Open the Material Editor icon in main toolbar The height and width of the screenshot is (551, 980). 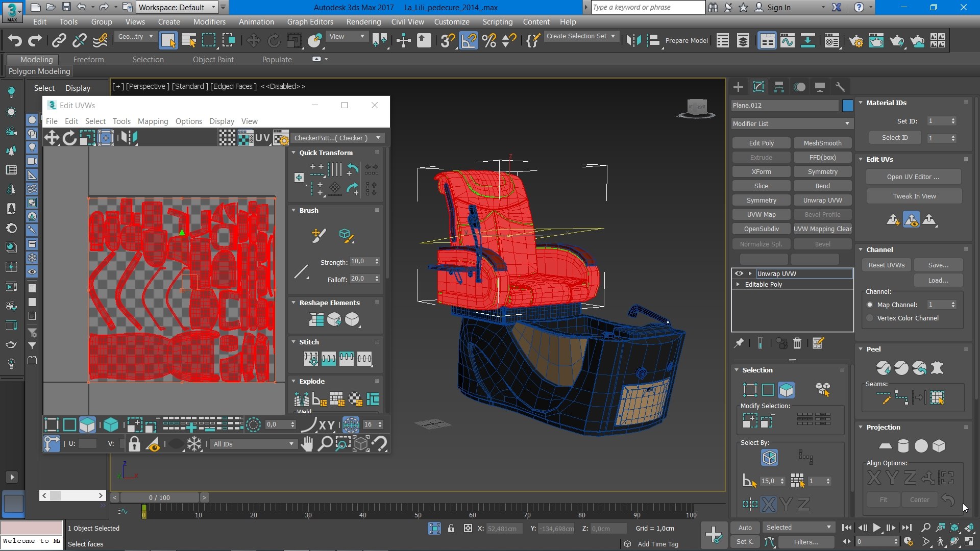tap(832, 40)
